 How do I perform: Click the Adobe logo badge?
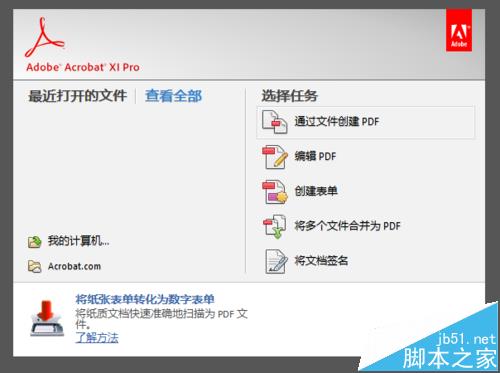[x=459, y=30]
